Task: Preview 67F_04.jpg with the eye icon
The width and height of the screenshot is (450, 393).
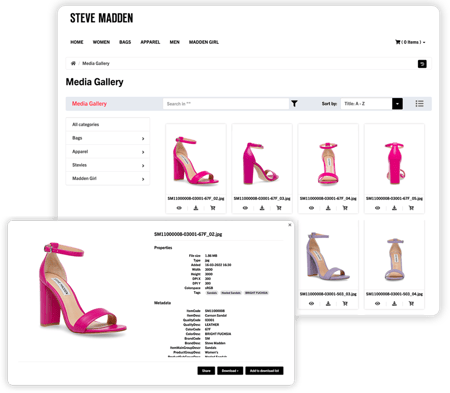Action: [x=311, y=208]
